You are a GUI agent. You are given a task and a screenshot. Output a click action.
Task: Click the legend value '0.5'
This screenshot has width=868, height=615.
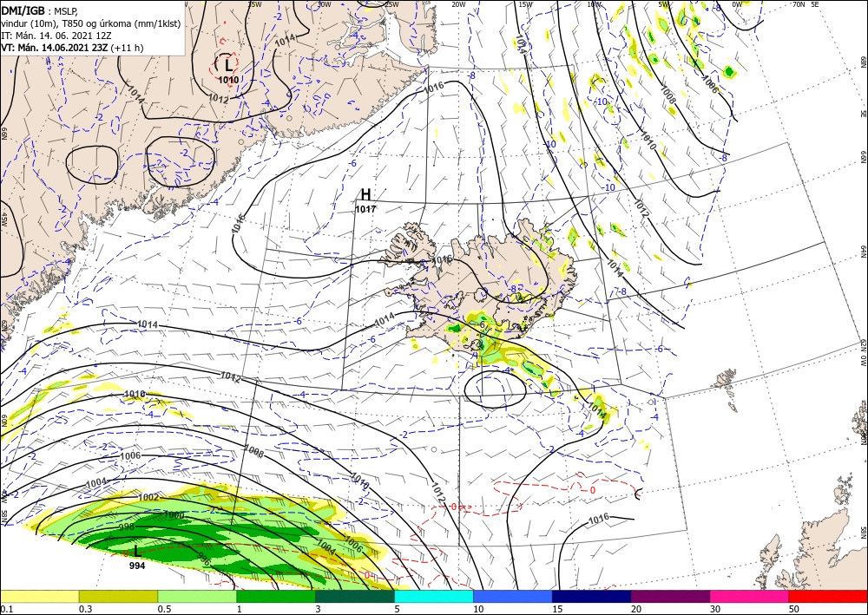(164, 609)
